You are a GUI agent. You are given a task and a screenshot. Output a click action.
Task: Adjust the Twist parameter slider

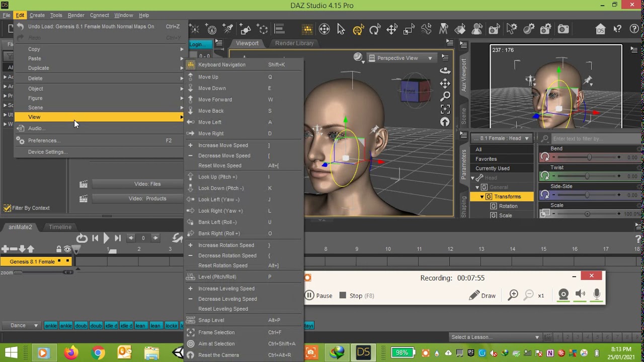[586, 176]
